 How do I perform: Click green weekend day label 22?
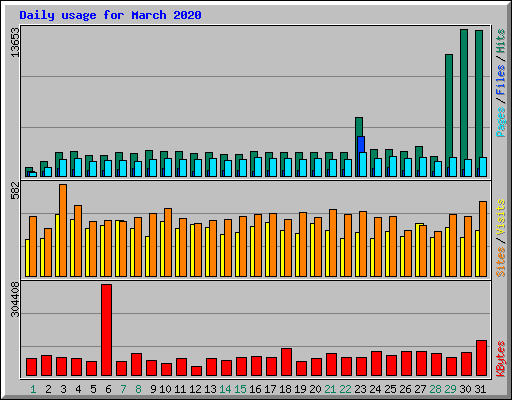(x=345, y=389)
